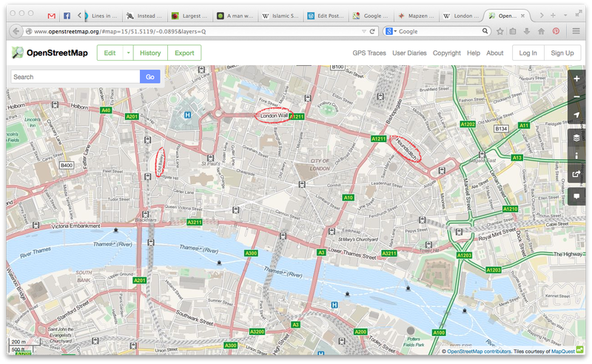Focus the browser URL address field
This screenshot has width=592, height=364.
click(x=196, y=31)
